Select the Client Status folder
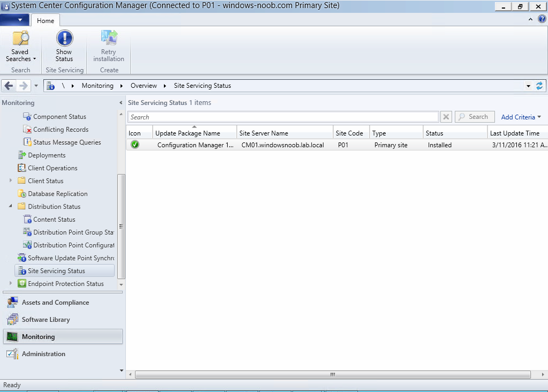This screenshot has width=548, height=392. point(46,181)
